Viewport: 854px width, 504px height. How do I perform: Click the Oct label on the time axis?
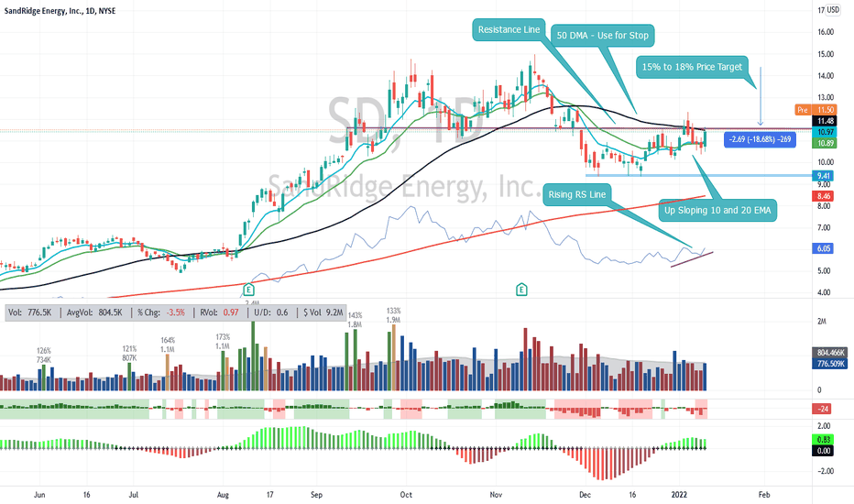point(406,495)
